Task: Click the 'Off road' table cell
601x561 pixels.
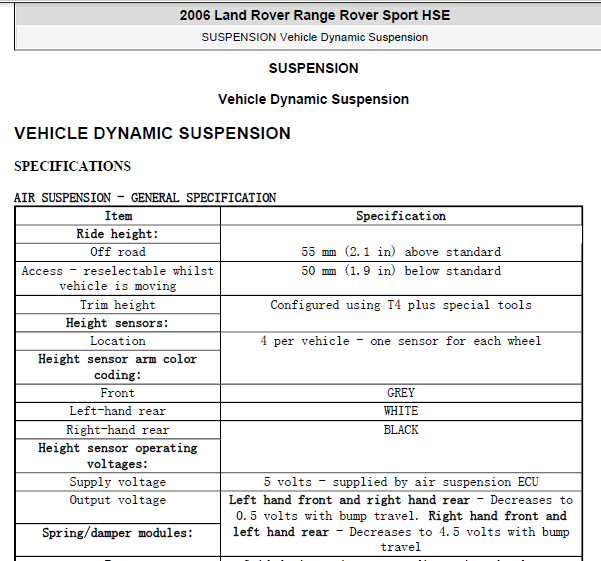Action: 118,252
